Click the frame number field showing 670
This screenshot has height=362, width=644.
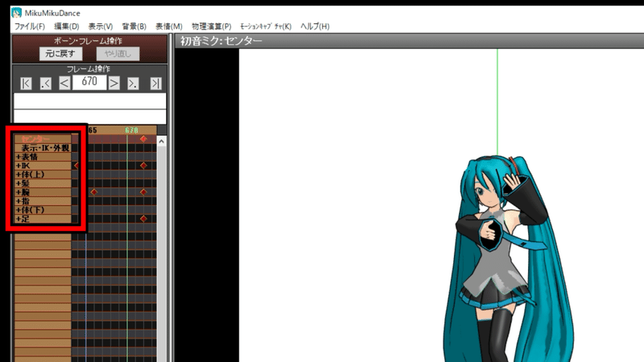(x=89, y=82)
